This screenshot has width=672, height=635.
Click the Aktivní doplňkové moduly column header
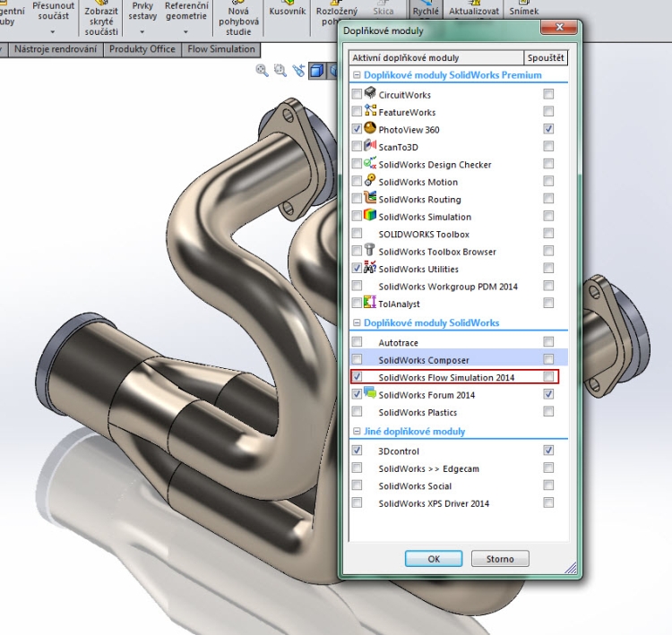pyautogui.click(x=436, y=58)
